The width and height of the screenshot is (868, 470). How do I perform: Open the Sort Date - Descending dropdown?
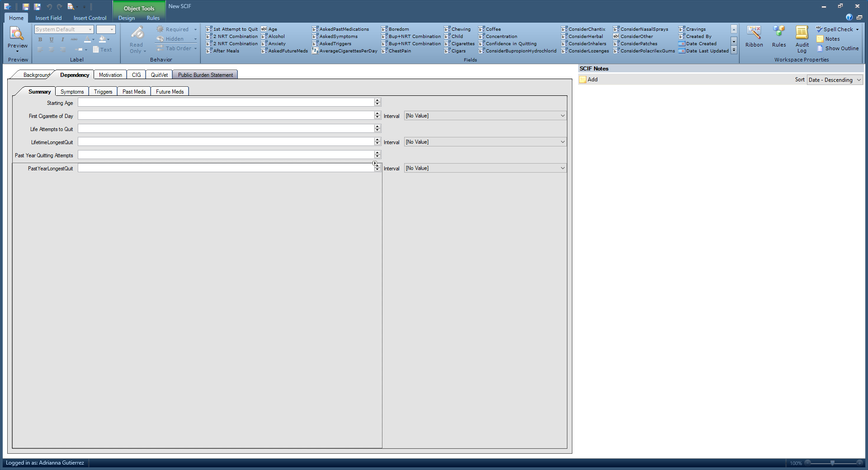835,80
